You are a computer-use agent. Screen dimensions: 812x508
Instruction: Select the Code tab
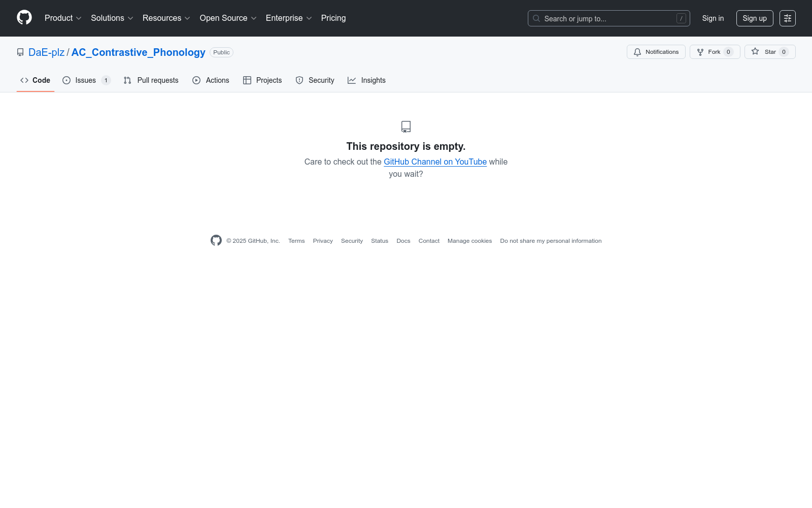click(35, 80)
